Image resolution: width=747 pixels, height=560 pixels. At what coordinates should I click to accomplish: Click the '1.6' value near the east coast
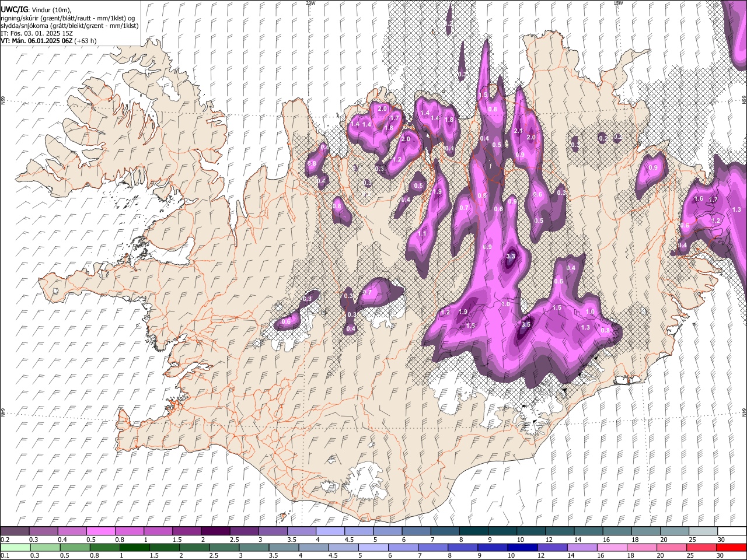click(x=699, y=199)
